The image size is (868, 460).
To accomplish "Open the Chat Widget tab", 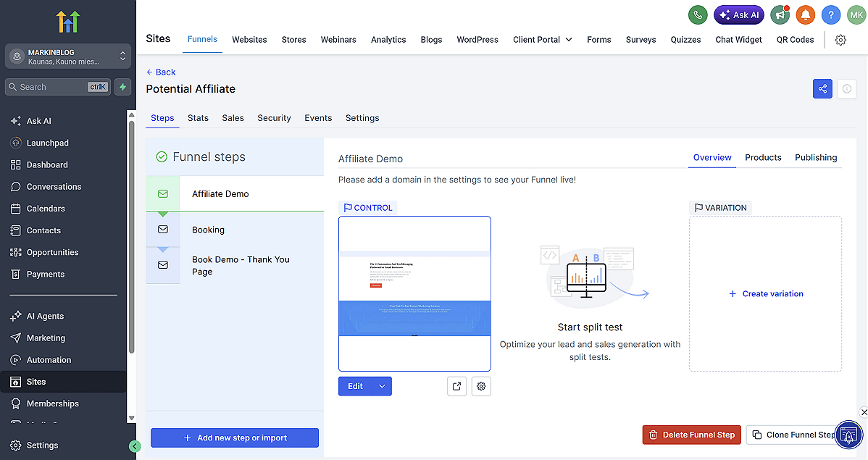I will (x=738, y=40).
